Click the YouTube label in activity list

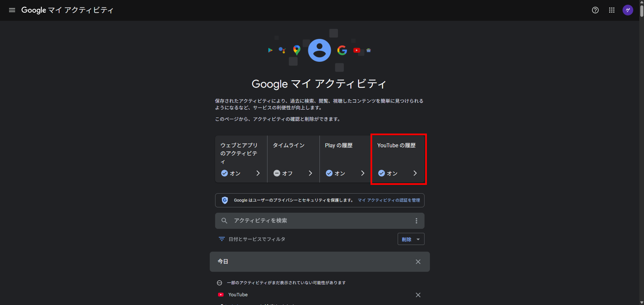[x=238, y=295]
